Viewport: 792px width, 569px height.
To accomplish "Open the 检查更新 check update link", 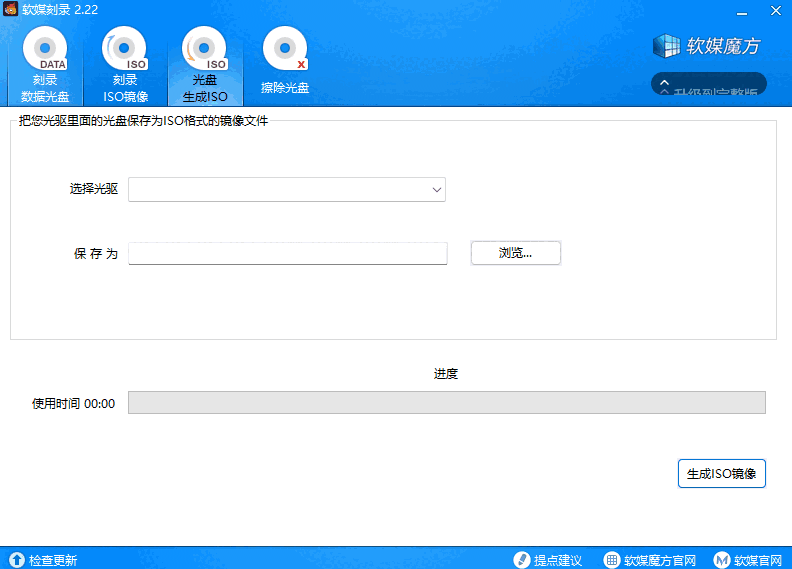I will point(53,560).
